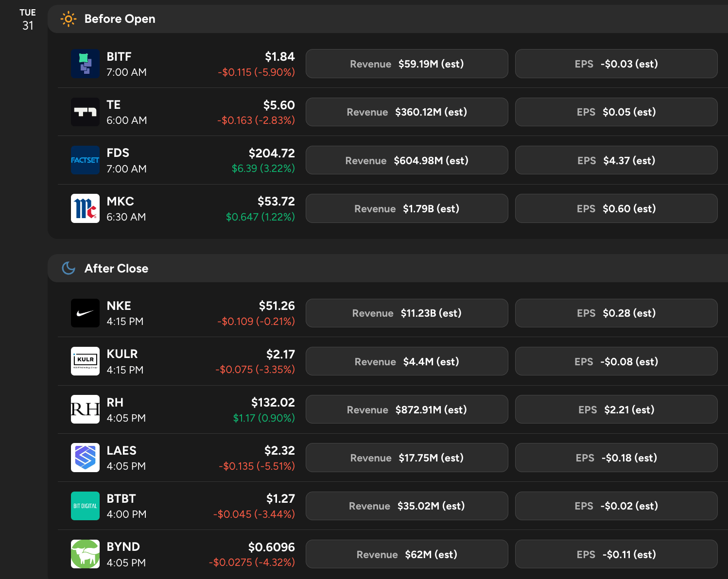Click BTBT change -$0.045 (-3.44%)
The width and height of the screenshot is (728, 579).
(254, 514)
